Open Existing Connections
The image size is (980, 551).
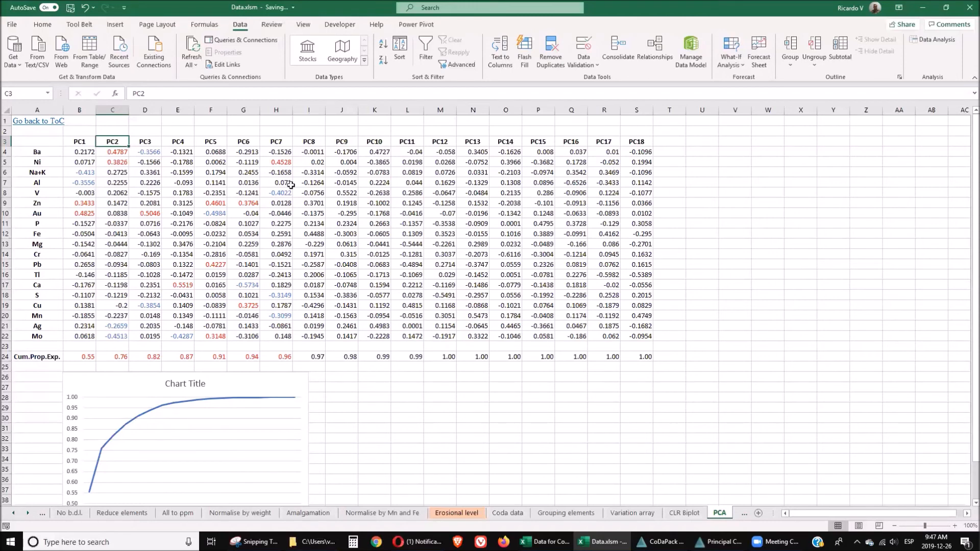click(x=154, y=52)
